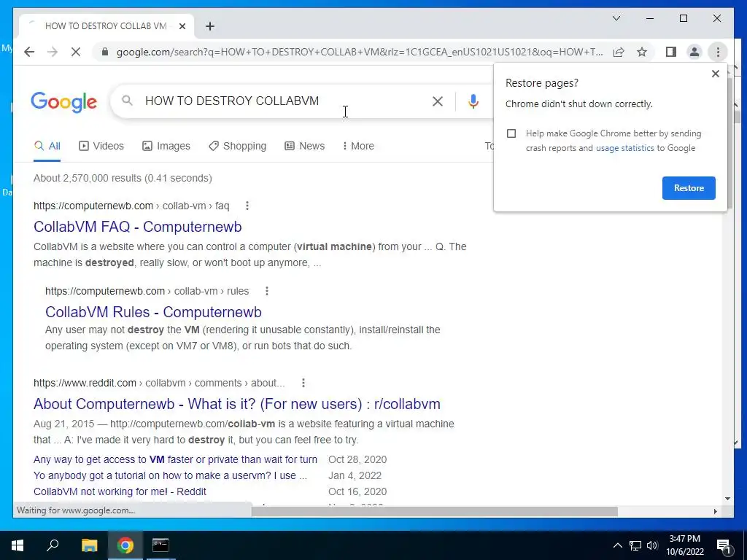This screenshot has width=747, height=560.
Task: Enable sending crash reports checkbox
Action: pyautogui.click(x=511, y=133)
